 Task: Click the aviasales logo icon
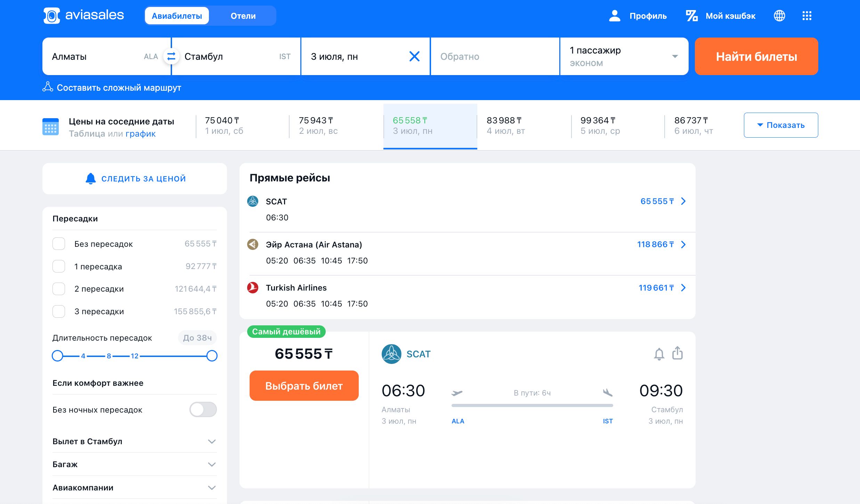pyautogui.click(x=51, y=16)
